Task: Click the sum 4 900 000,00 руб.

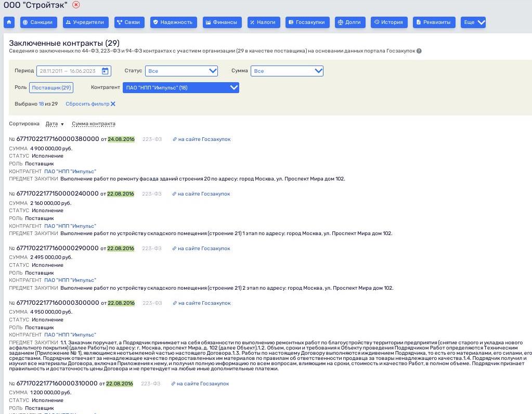Action: (51, 149)
